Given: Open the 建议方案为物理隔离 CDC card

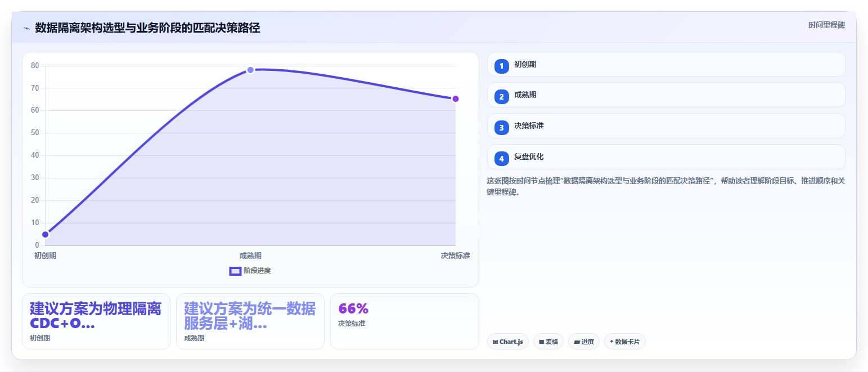Looking at the screenshot, I should [x=96, y=321].
